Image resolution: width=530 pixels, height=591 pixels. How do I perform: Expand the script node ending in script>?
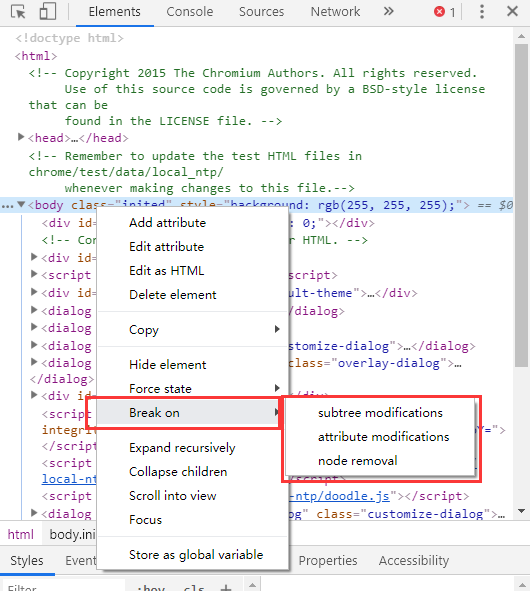[x=34, y=274]
